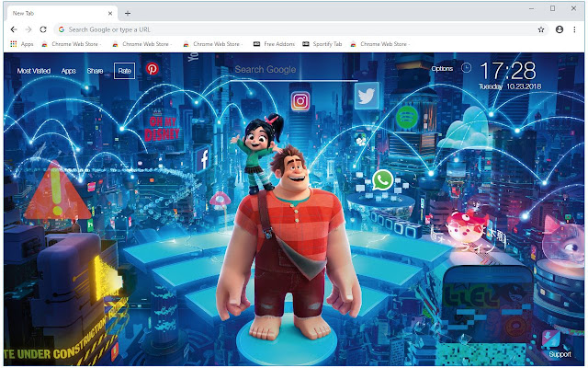Click the Support icon above label
Viewport: 588px width, 368px height.
(551, 339)
